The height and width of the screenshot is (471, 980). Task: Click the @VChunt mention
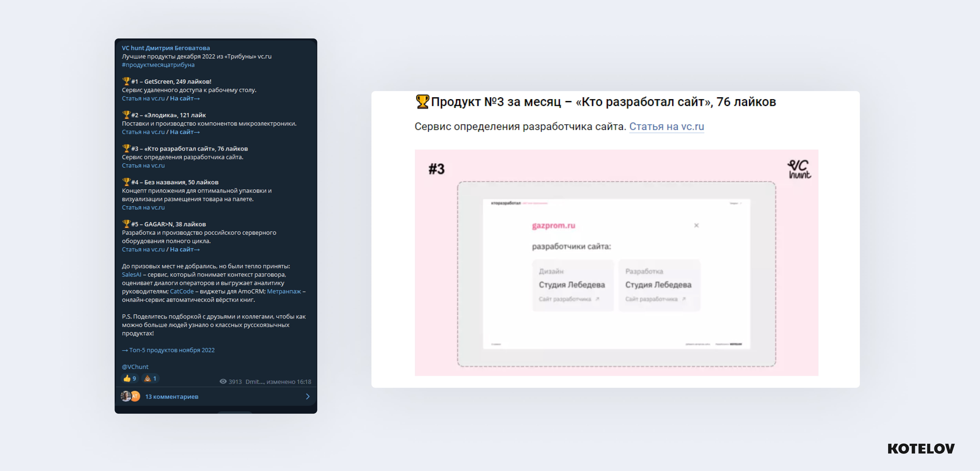tap(135, 366)
